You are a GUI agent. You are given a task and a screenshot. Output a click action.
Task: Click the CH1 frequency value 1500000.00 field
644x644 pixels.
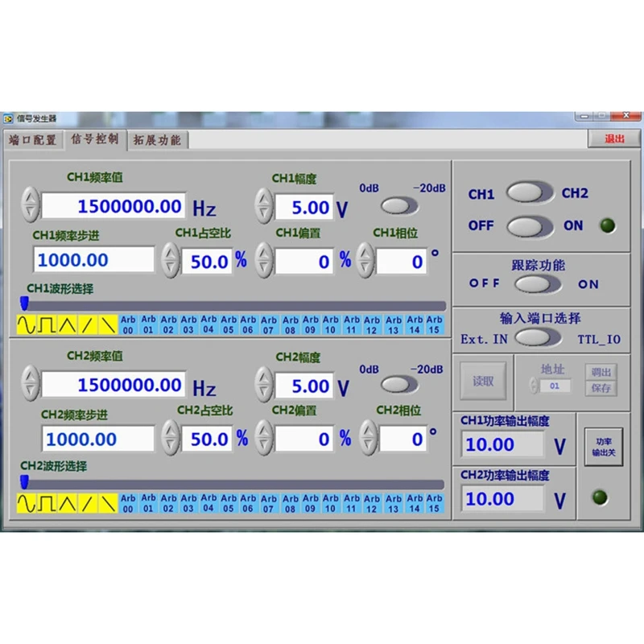pyautogui.click(x=114, y=206)
